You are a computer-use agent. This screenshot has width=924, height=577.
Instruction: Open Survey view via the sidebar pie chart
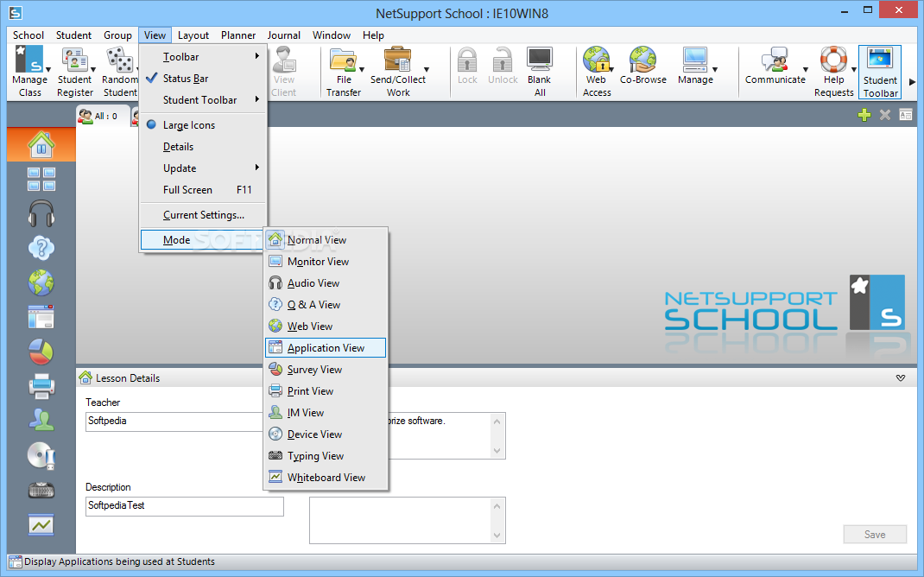pyautogui.click(x=41, y=352)
